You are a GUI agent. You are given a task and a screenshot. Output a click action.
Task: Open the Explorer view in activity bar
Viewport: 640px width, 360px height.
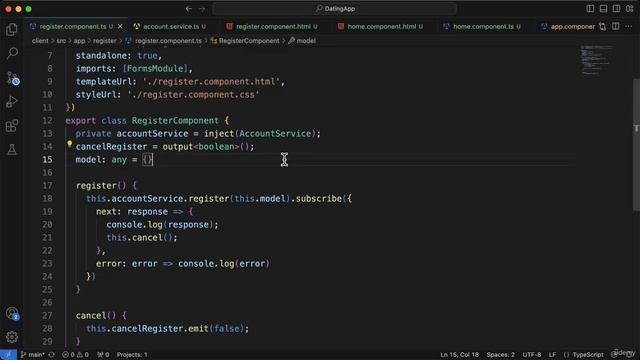(x=12, y=29)
